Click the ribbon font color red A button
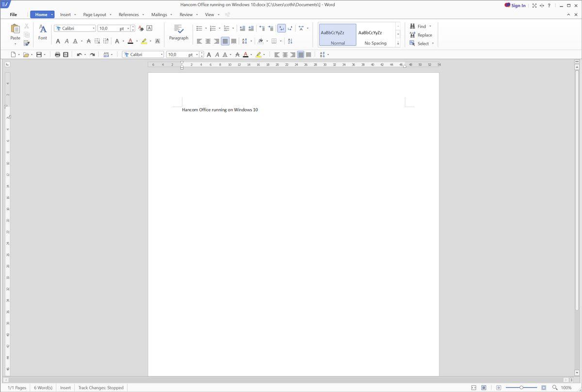Viewport: 582px width, 392px height. (130, 41)
